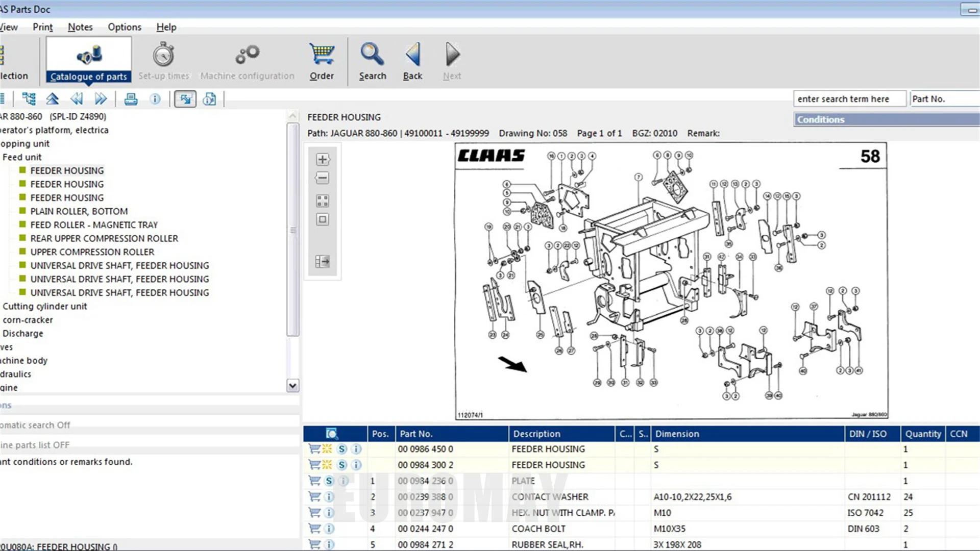Click the printer icon in secondary toolbar
The height and width of the screenshot is (551, 980).
[131, 99]
